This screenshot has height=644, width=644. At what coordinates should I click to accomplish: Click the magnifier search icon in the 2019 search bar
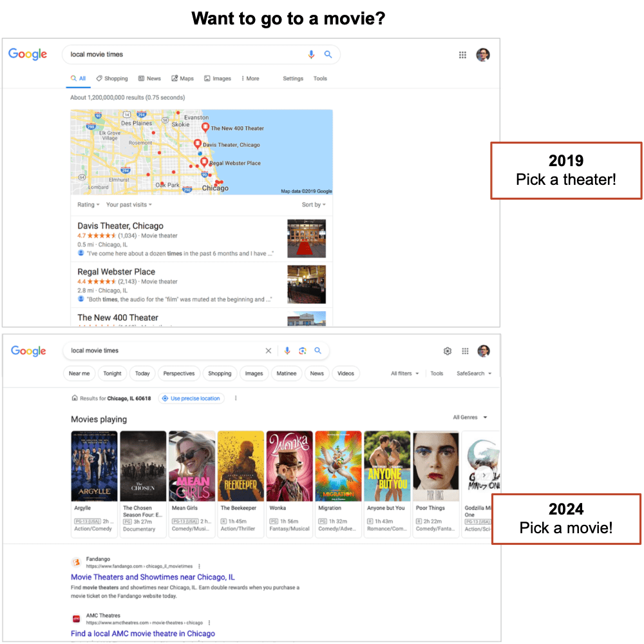coord(328,54)
